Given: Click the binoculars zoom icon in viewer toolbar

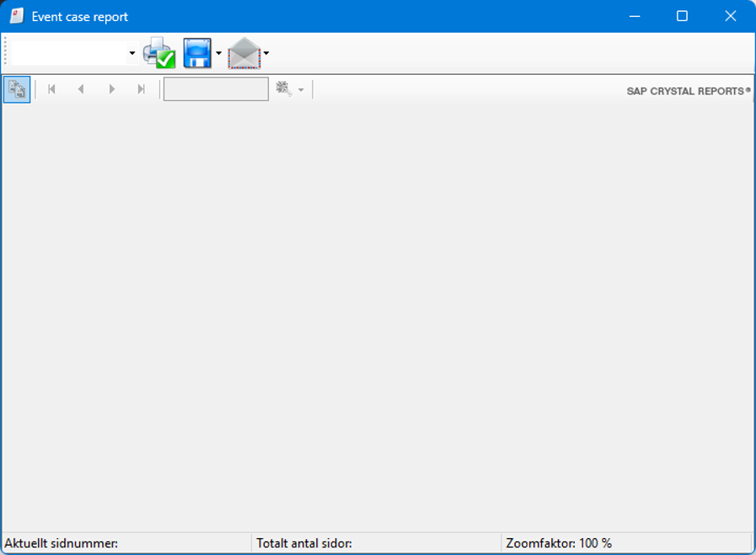Looking at the screenshot, I should click(283, 89).
